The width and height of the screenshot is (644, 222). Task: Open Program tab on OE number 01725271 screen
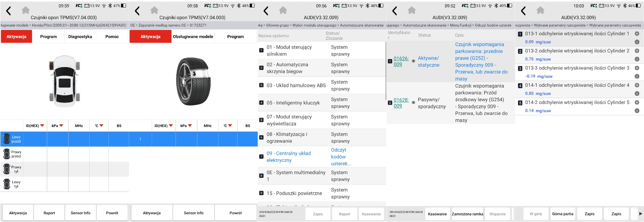pyautogui.click(x=236, y=37)
